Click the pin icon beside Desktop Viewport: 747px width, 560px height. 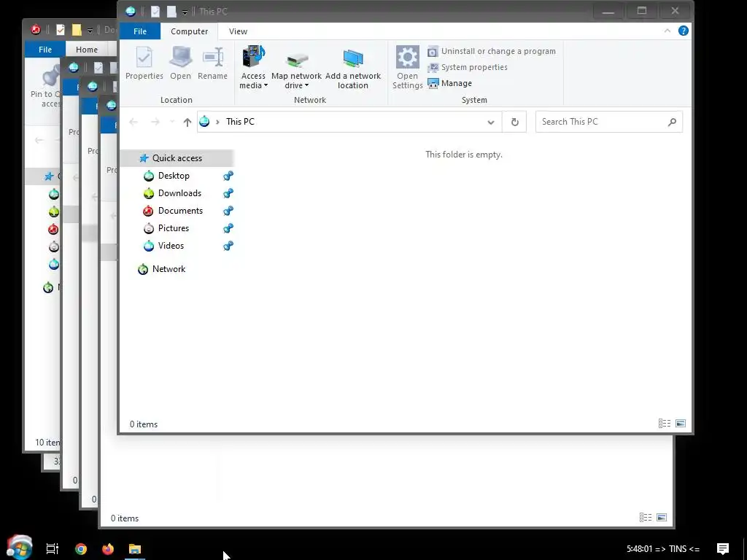228,176
